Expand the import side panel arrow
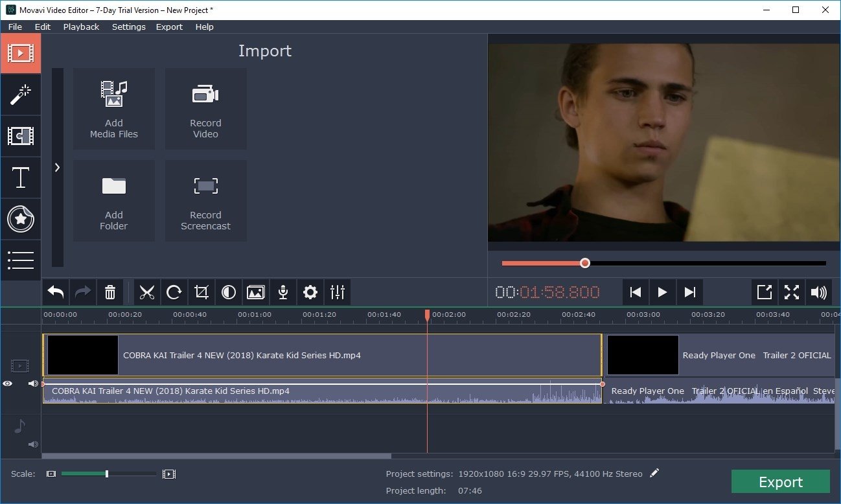The width and height of the screenshot is (841, 504). [57, 167]
